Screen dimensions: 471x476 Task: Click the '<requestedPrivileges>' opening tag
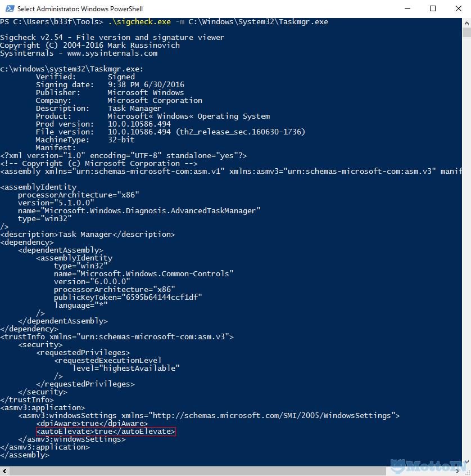coord(83,353)
